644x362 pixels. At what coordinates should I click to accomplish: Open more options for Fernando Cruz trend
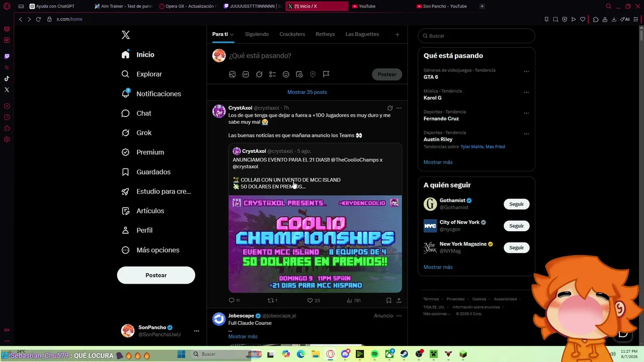coord(526,113)
